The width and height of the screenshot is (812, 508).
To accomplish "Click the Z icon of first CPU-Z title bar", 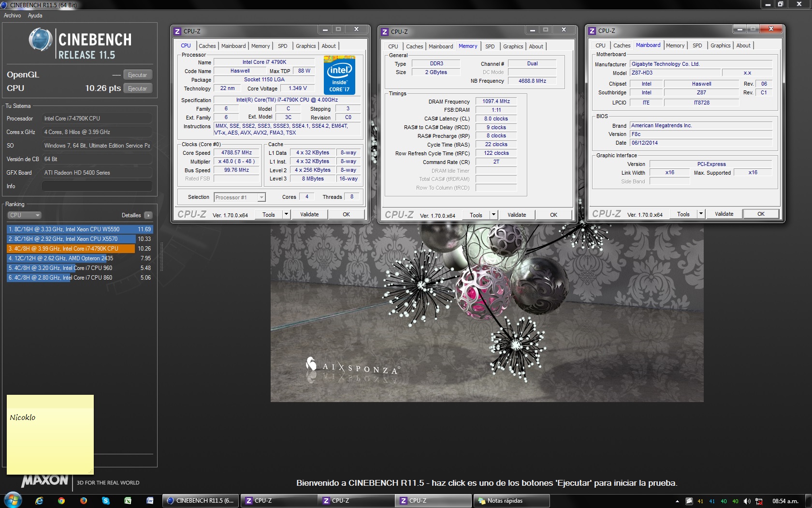I will click(177, 31).
